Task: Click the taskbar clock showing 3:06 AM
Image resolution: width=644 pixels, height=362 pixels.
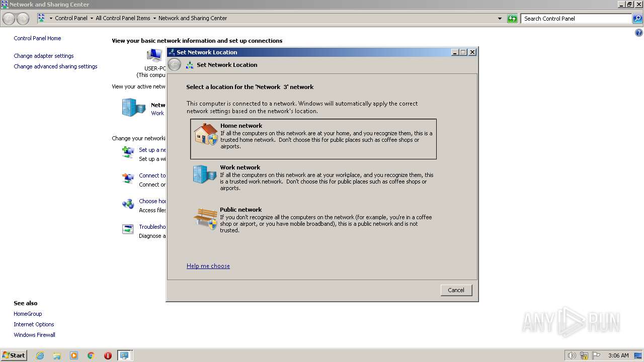Action: click(618, 355)
